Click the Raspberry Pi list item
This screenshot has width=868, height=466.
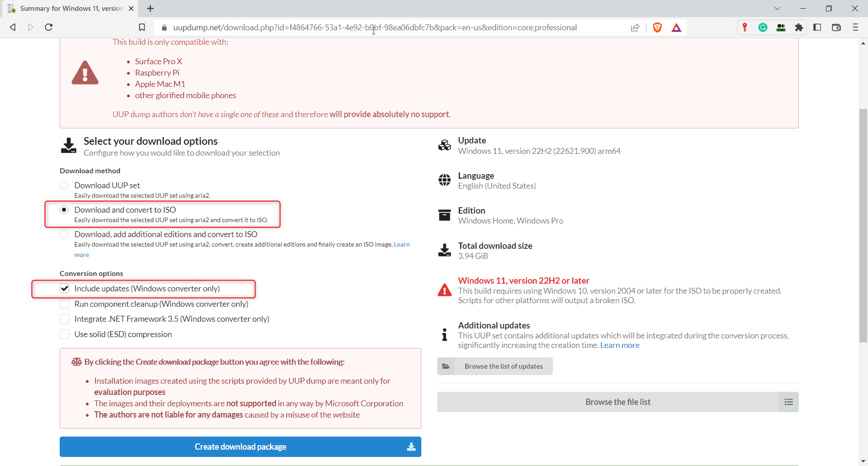click(x=157, y=73)
